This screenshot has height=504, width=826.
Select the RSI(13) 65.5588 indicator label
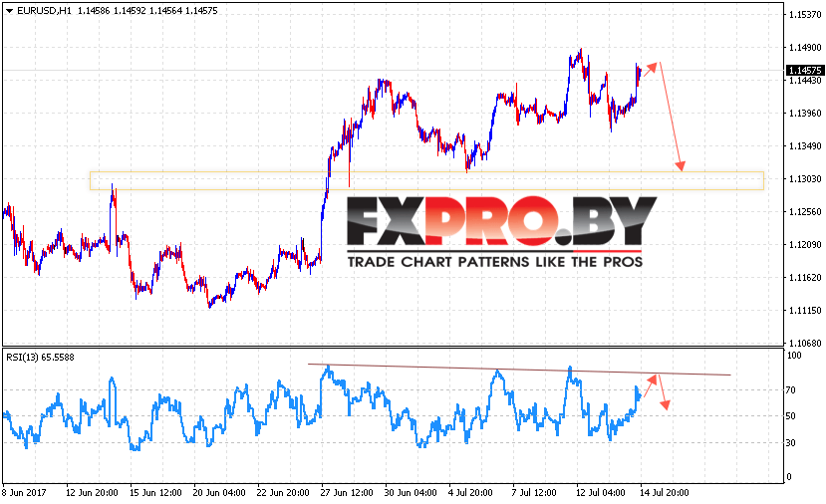[x=40, y=357]
